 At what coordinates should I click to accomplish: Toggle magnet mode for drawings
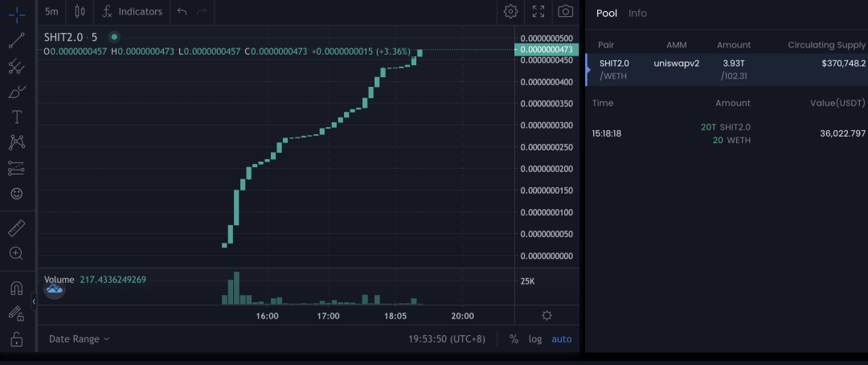[16, 288]
